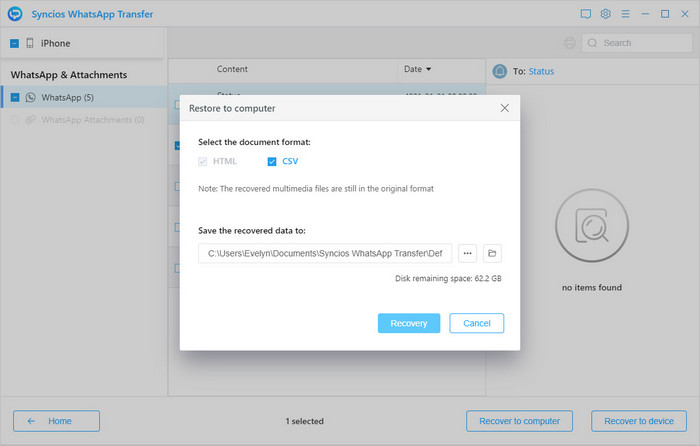Screen dimensions: 700x446
Task: Go back with the Home button
Action: pos(56,421)
